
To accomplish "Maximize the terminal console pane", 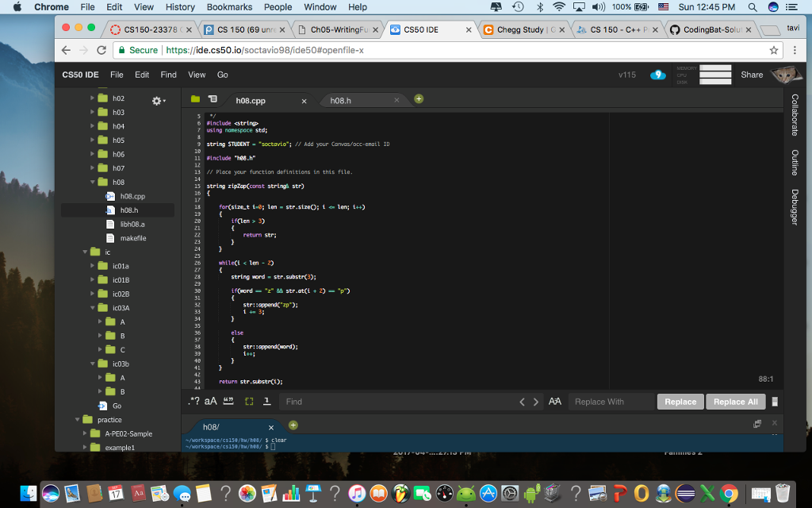I will (757, 424).
